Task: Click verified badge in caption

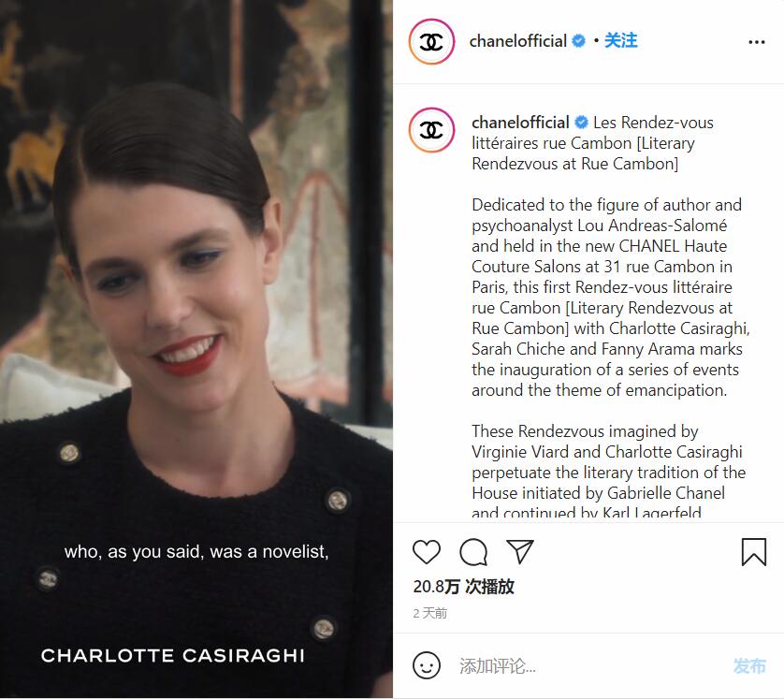Action: coord(582,122)
